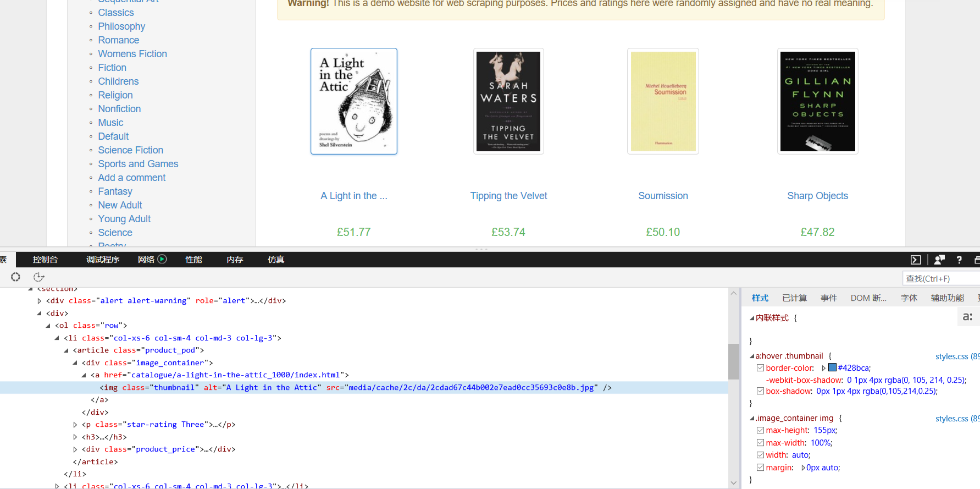Screen dimensions: 980x489
Task: Click the Sharp Objects book cover
Action: 817,101
